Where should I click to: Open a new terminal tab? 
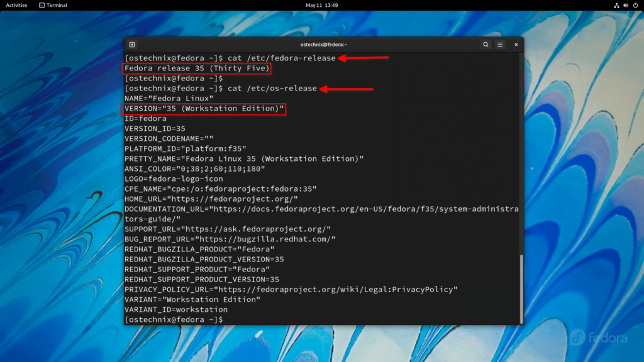pos(132,45)
